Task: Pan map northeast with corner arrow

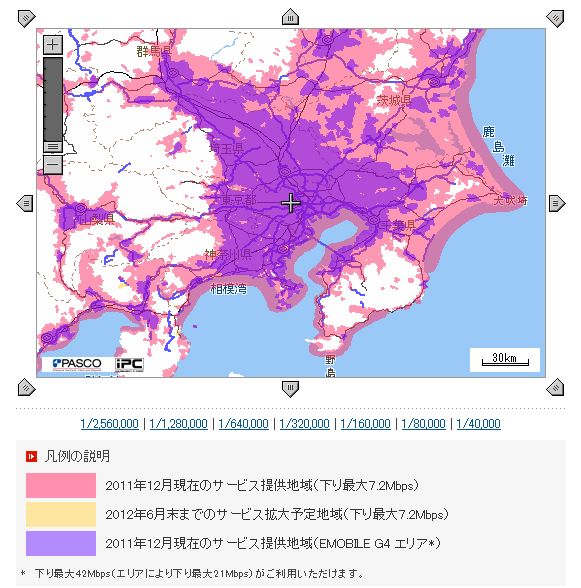Action: tap(555, 18)
